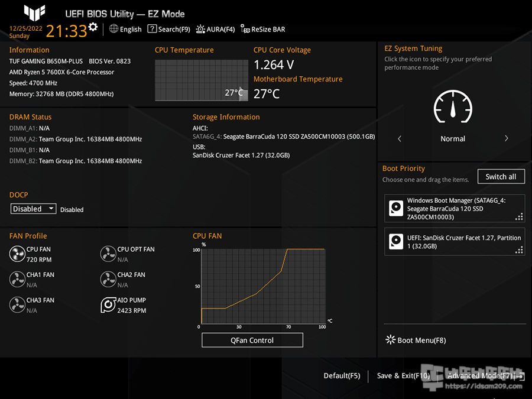Click the DIMM_A2 Team Group memory row

pyautogui.click(x=76, y=139)
